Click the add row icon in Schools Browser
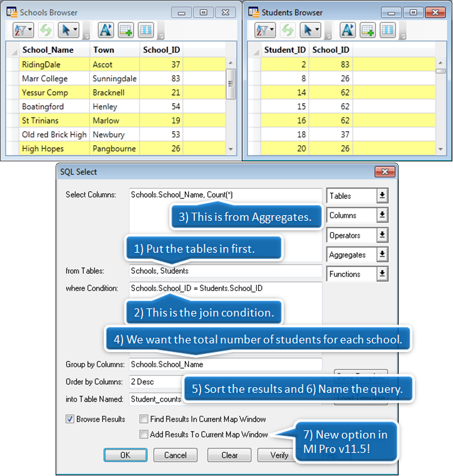 tap(126, 30)
